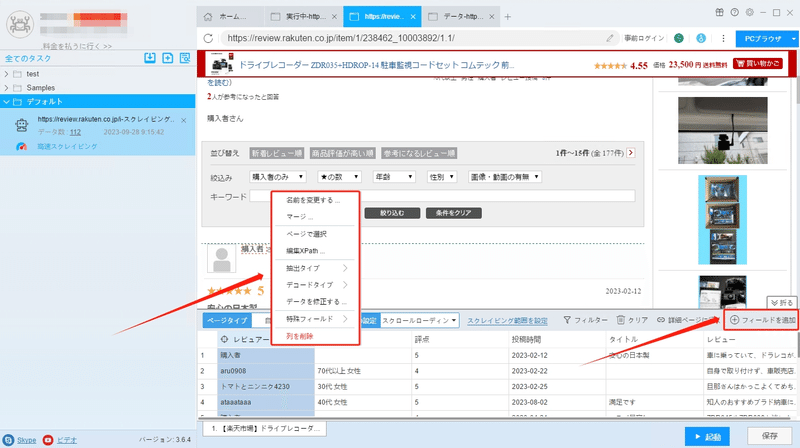This screenshot has height=448, width=800.
Task: Click the フィールドを追加 button
Action: tap(762, 320)
